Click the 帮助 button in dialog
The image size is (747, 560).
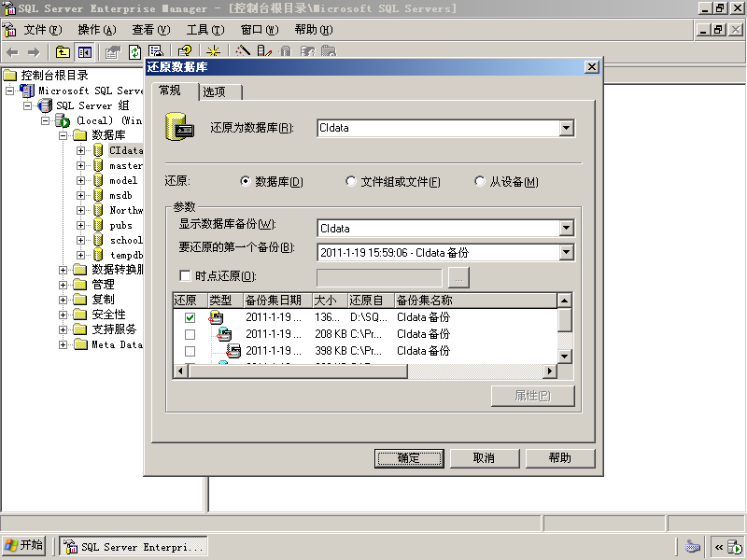click(x=559, y=458)
